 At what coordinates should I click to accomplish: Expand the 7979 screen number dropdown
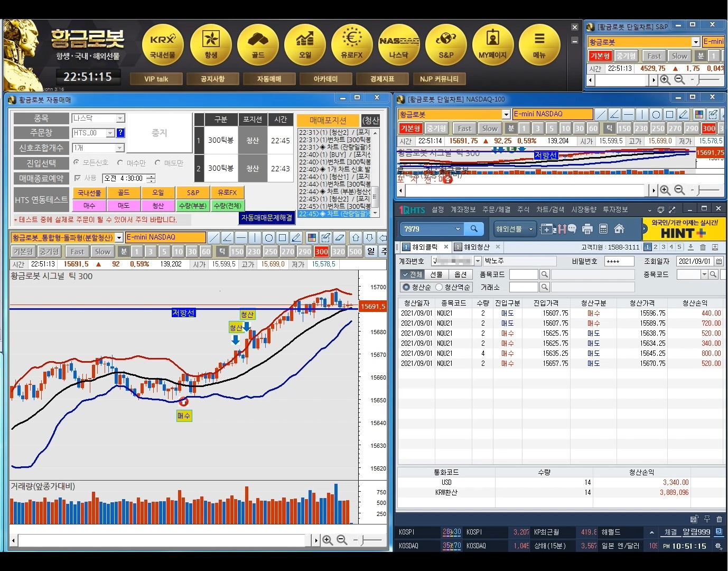click(458, 229)
